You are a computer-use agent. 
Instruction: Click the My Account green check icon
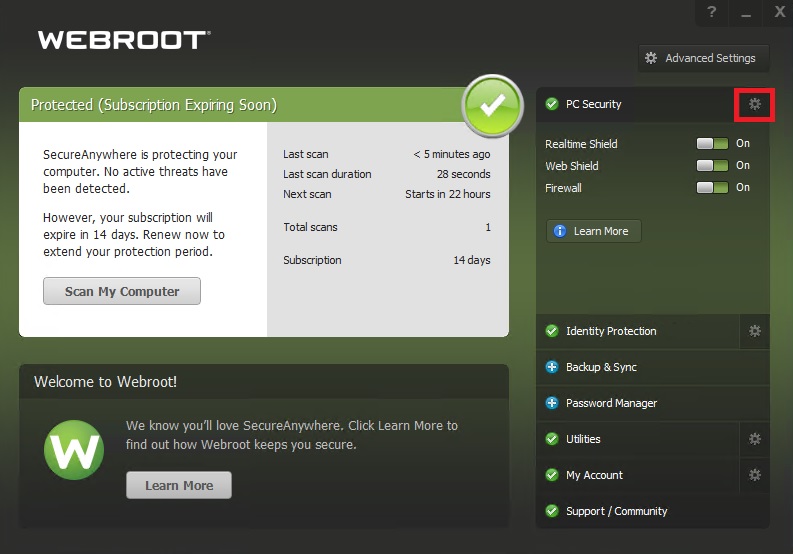click(552, 475)
